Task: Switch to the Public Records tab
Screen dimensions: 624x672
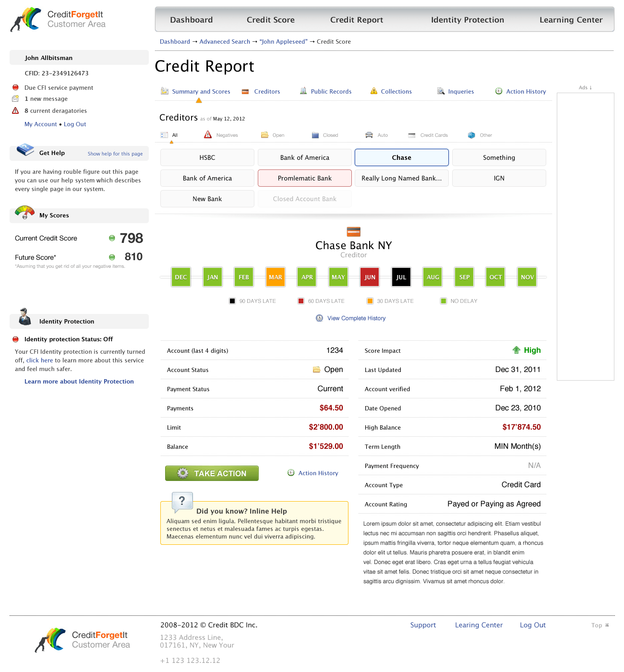Action: point(331,91)
